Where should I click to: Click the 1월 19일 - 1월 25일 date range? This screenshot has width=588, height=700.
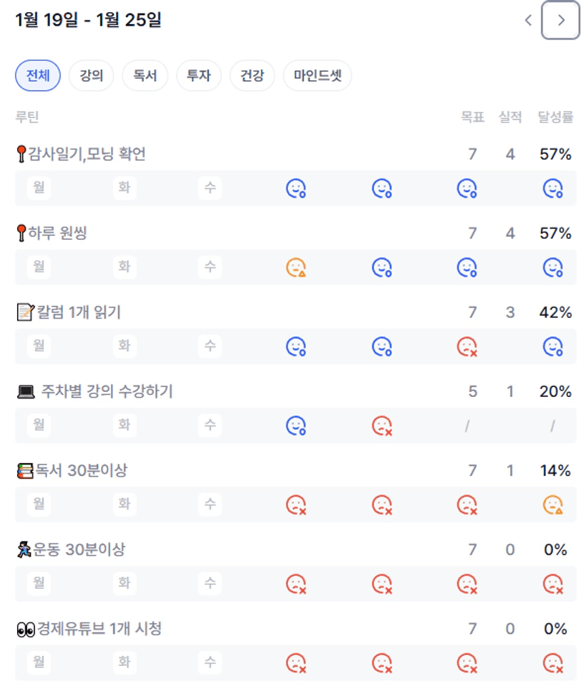pyautogui.click(x=88, y=20)
